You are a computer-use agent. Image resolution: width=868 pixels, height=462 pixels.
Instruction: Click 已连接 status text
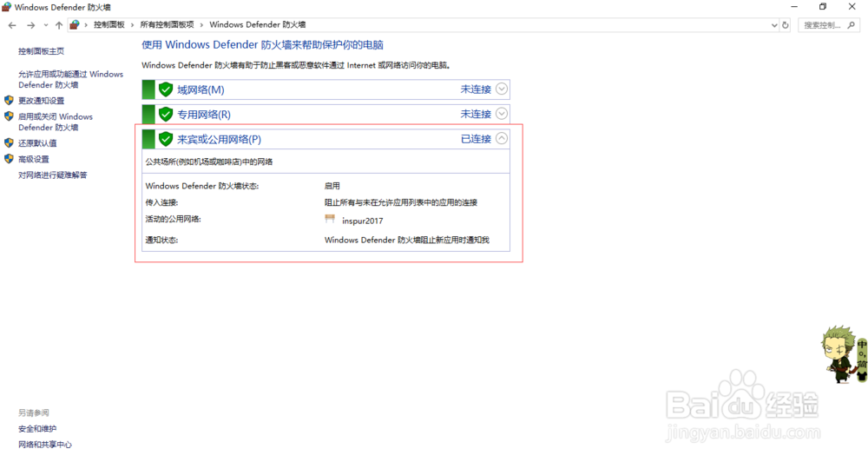476,139
